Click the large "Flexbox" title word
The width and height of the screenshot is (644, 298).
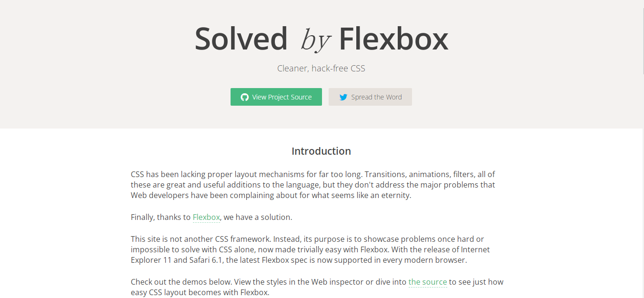pyautogui.click(x=393, y=39)
